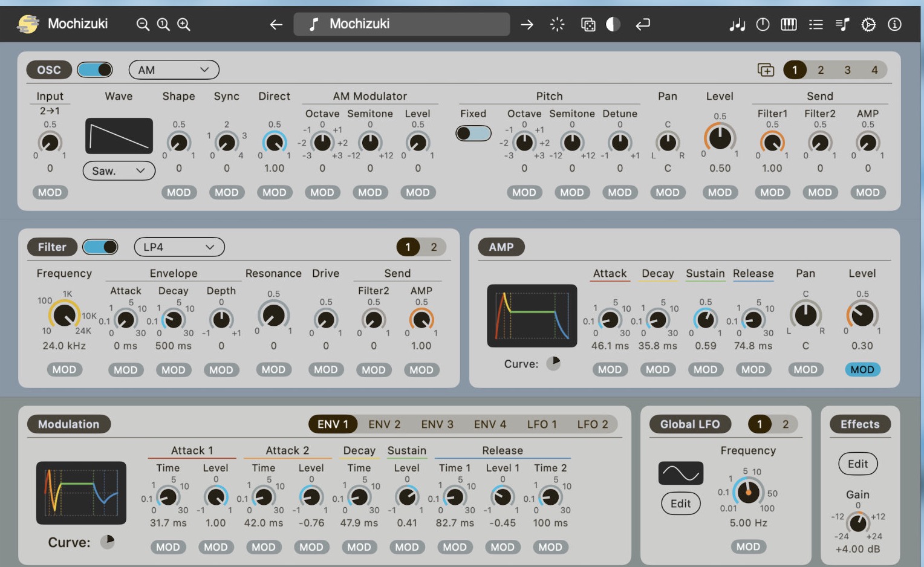This screenshot has height=567, width=924.
Task: Click the return arrow icon
Action: click(643, 24)
